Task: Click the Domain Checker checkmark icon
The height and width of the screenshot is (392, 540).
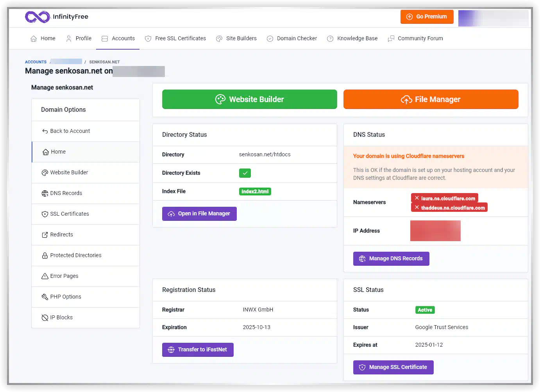Action: point(270,39)
